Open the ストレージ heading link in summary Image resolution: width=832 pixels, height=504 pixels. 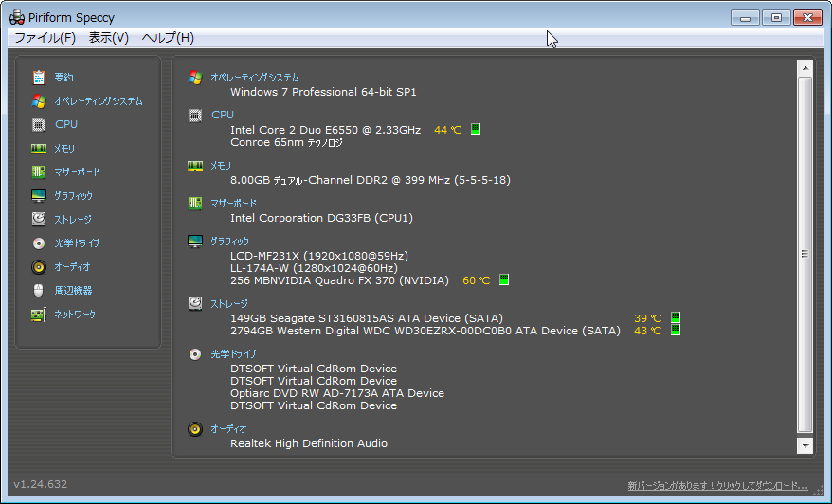coord(229,304)
